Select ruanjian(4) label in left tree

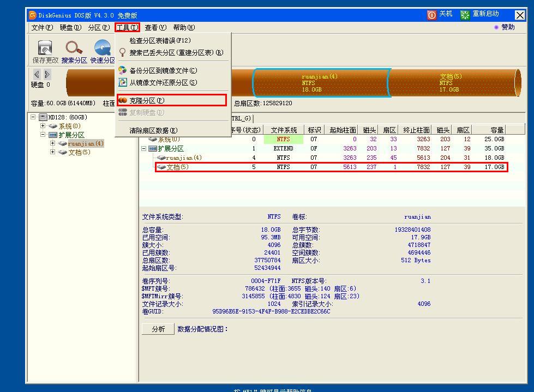pyautogui.click(x=86, y=143)
